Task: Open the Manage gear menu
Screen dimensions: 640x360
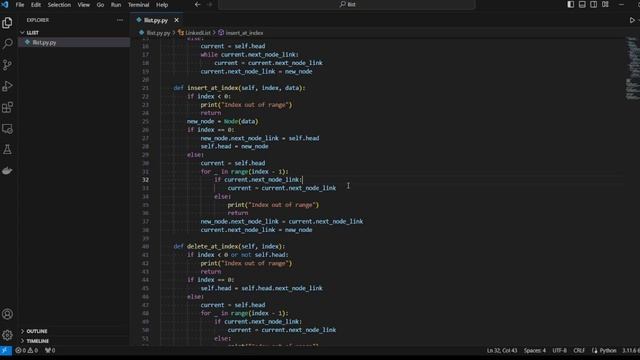Action: click(7, 335)
